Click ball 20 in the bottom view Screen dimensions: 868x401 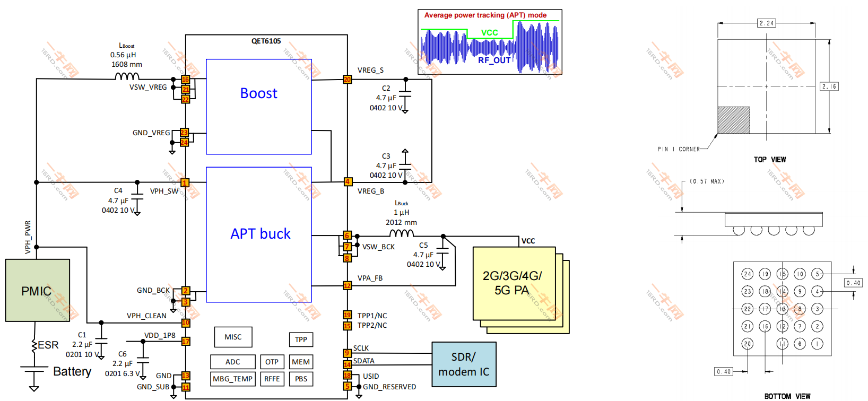747,344
